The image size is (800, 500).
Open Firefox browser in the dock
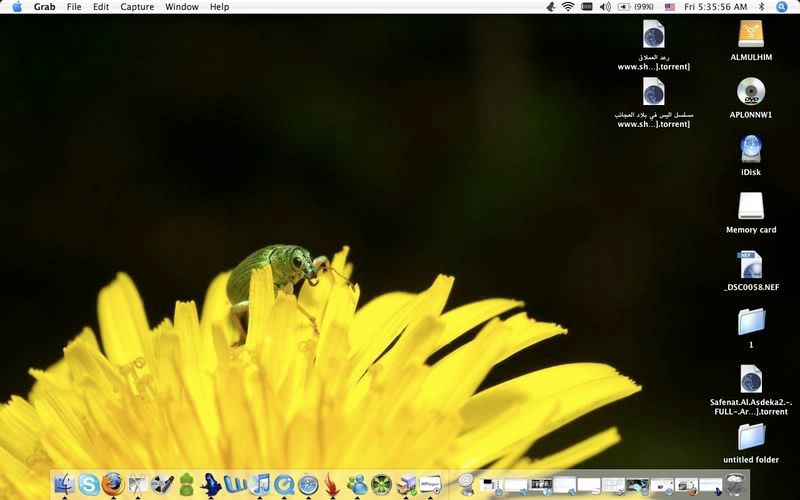[x=112, y=485]
